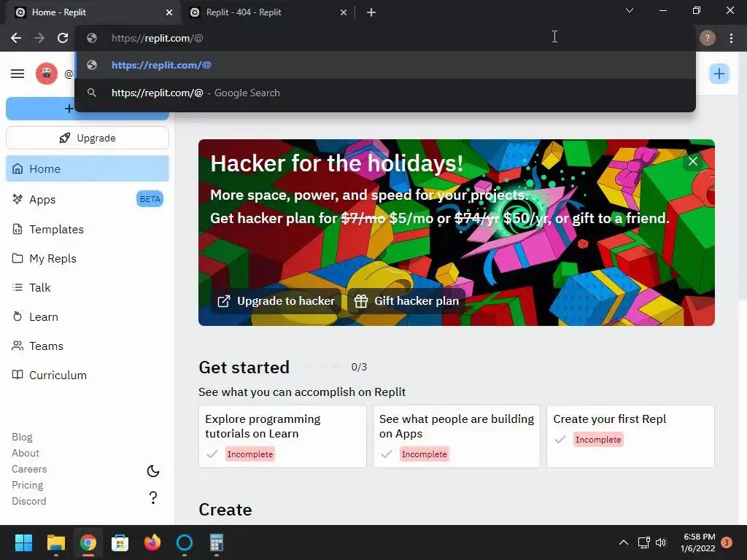Click Upgrade to hacker button
This screenshot has height=560, width=747.
tap(276, 301)
